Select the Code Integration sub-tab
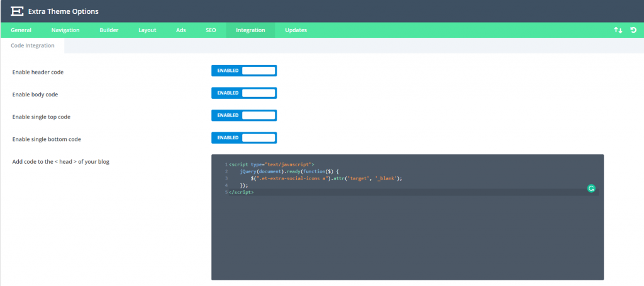 pyautogui.click(x=32, y=45)
